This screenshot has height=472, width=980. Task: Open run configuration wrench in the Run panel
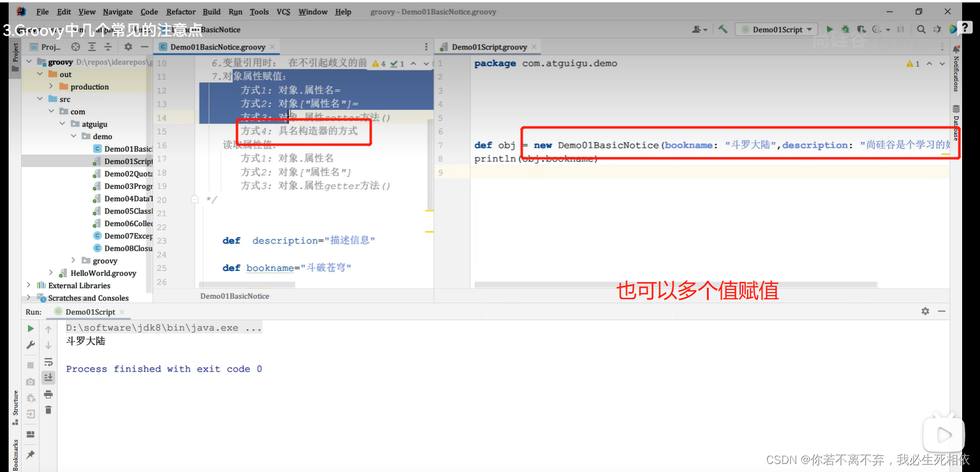pos(30,345)
